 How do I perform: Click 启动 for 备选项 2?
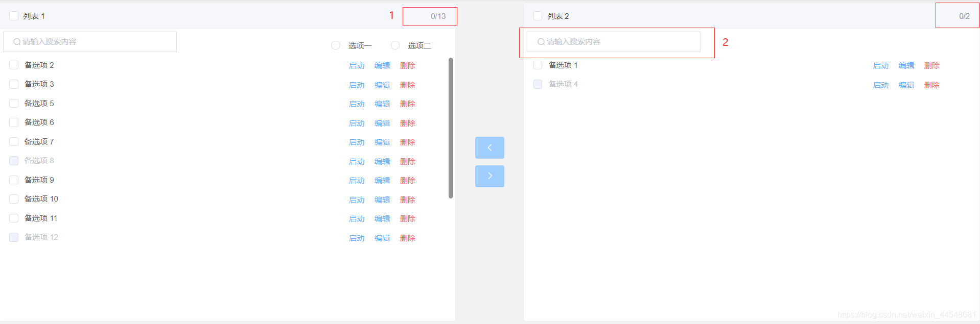[357, 66]
